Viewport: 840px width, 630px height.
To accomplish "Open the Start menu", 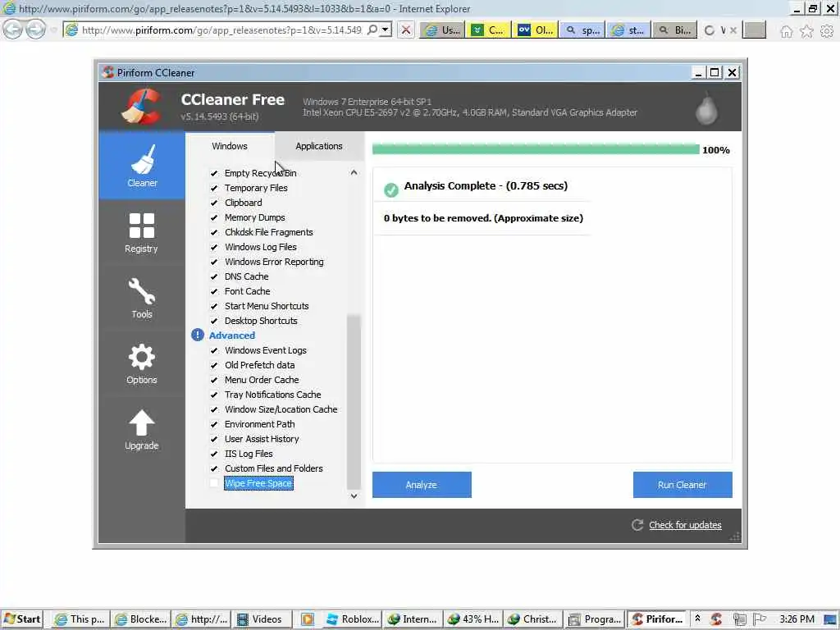I will point(22,619).
